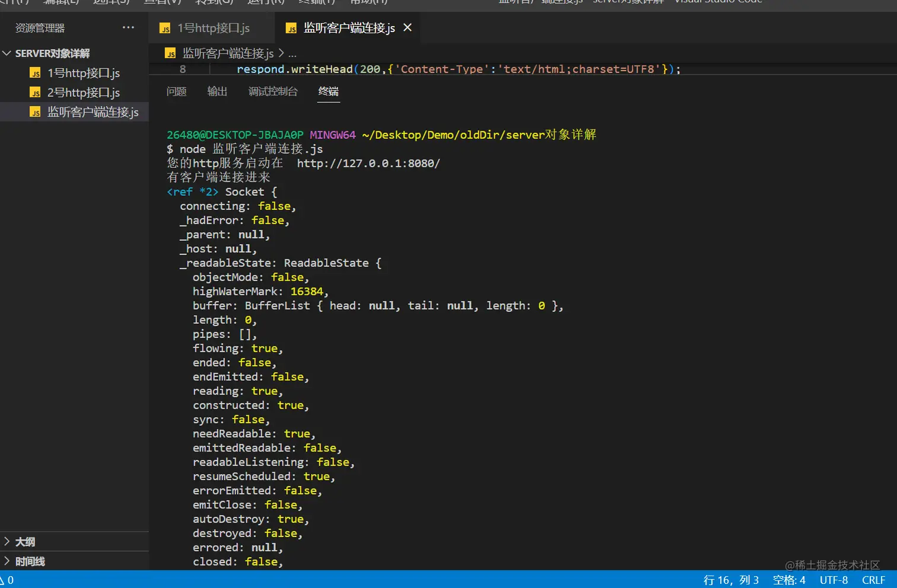The width and height of the screenshot is (897, 588).
Task: Collapse the SERVER对象详解 section
Action: [x=8, y=53]
